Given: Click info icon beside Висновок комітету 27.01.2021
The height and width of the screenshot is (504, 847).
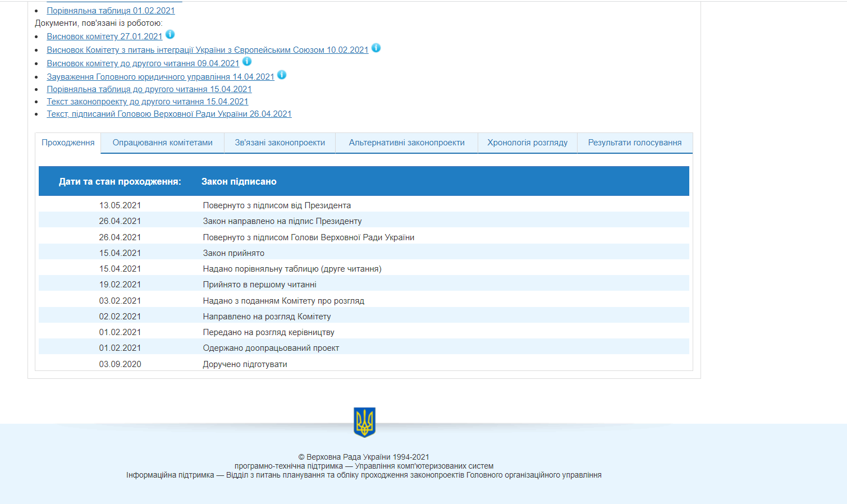Looking at the screenshot, I should (170, 35).
